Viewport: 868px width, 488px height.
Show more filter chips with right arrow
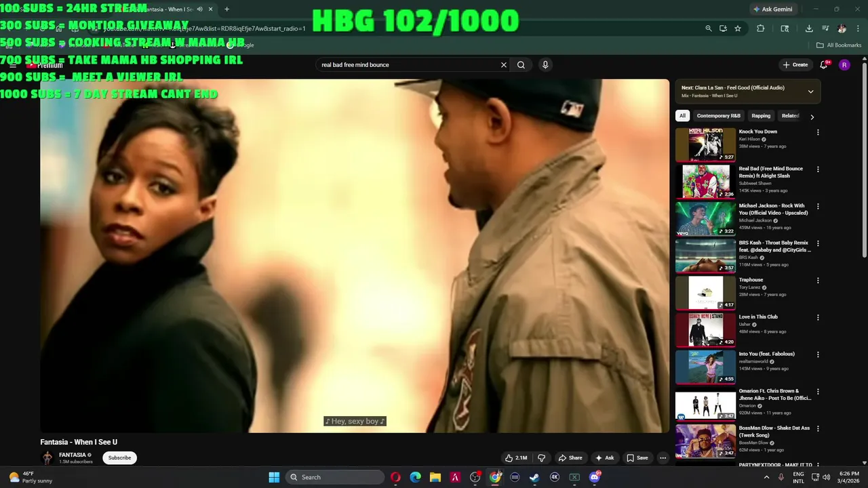coord(812,117)
